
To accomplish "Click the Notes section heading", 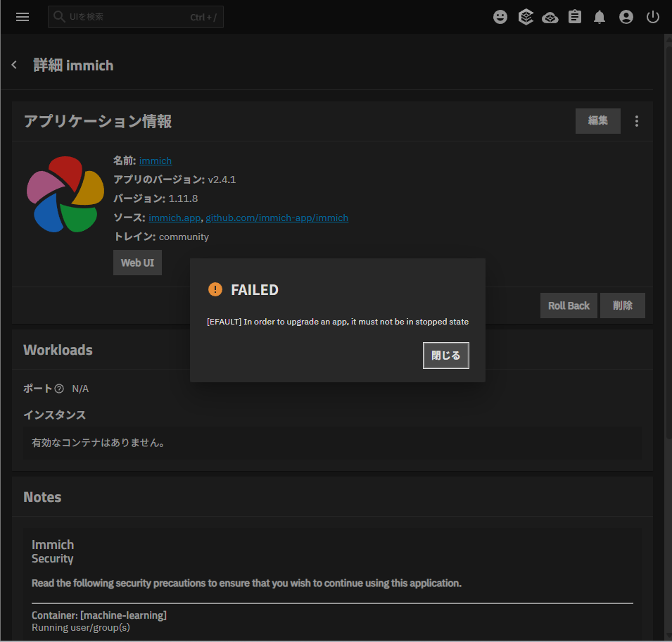I will coord(42,497).
